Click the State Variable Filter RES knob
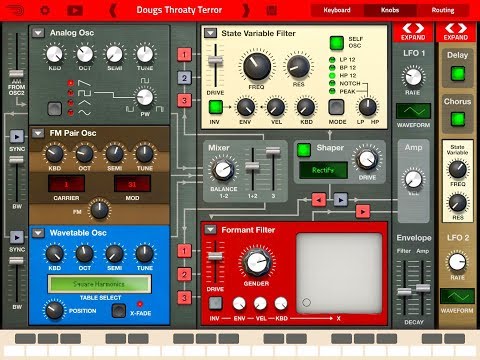 click(x=298, y=66)
